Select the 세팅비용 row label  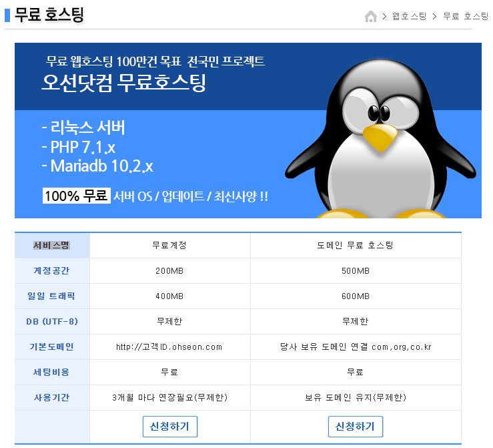(x=51, y=373)
